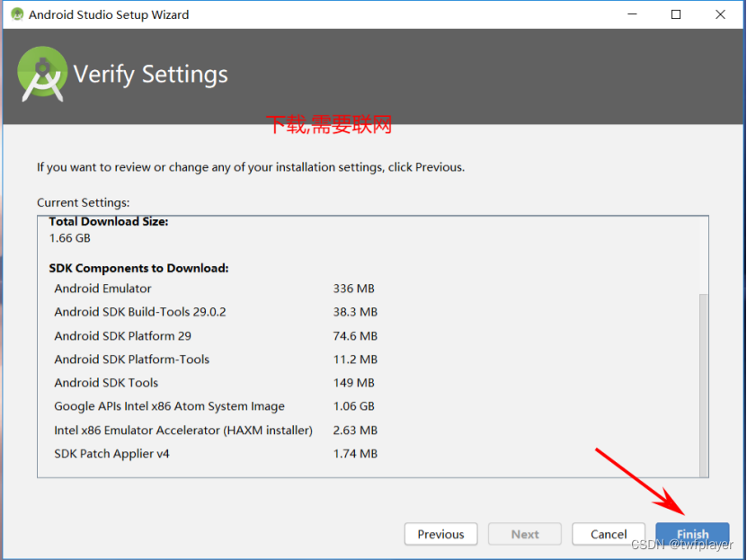Click the 2.63 MB size value
The height and width of the screenshot is (560, 747).
(x=355, y=430)
